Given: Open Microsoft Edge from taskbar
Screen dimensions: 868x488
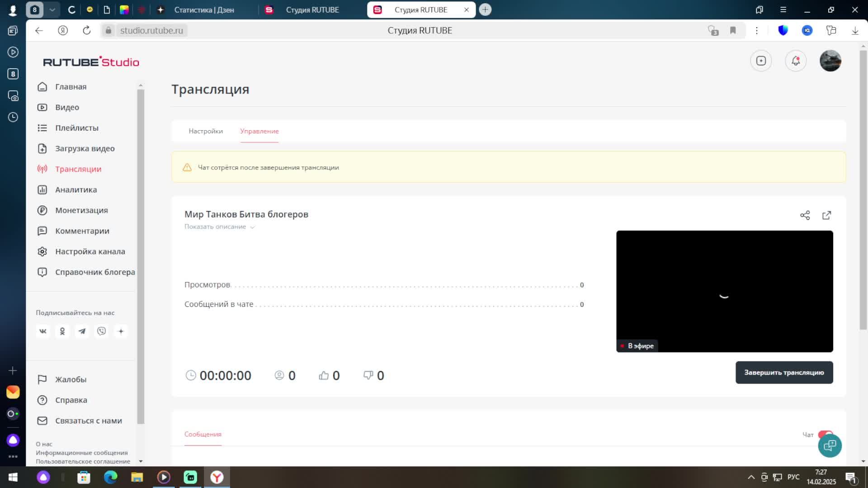Looking at the screenshot, I should 110,477.
